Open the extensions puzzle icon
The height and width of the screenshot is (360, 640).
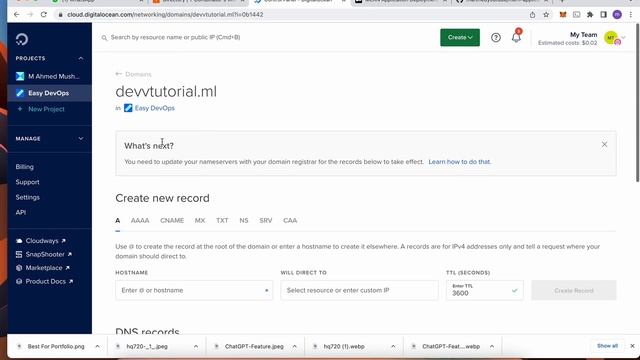[x=590, y=15]
